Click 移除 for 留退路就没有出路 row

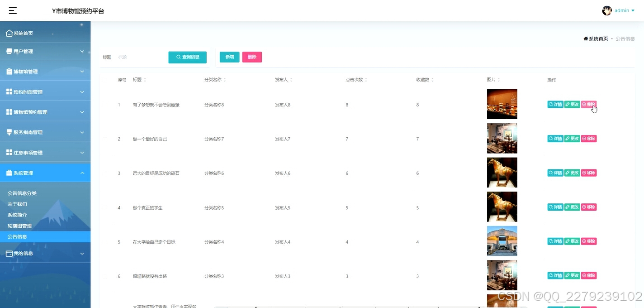point(589,275)
